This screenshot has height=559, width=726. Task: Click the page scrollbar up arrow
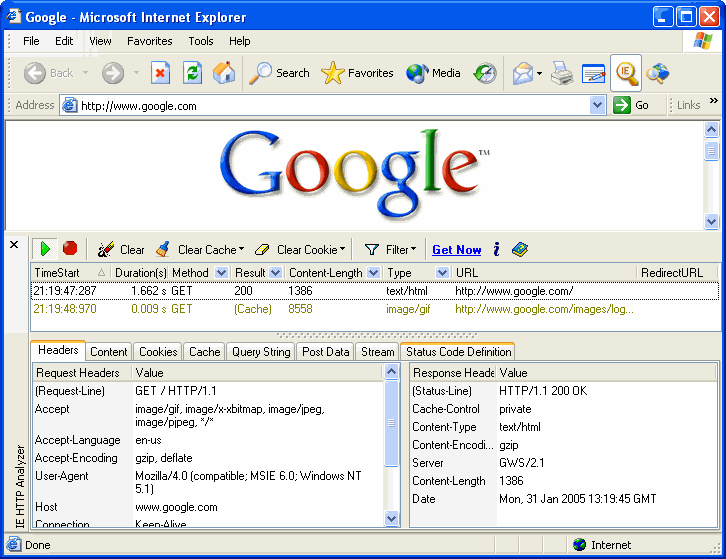(x=711, y=130)
